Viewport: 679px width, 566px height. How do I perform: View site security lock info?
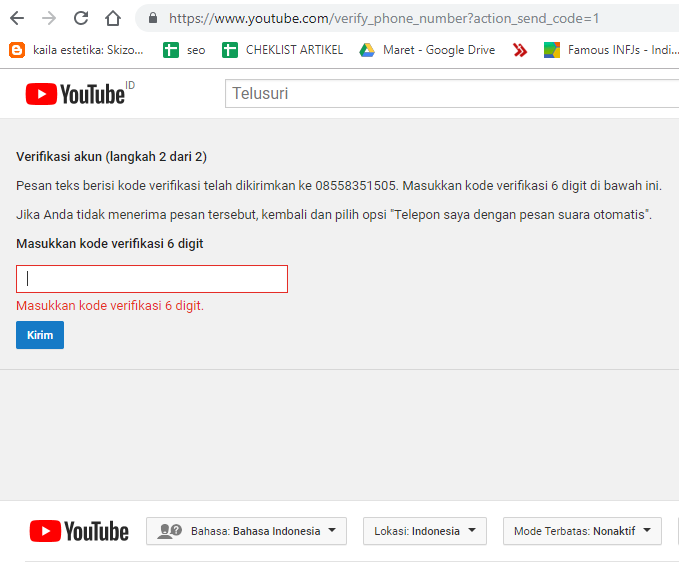coord(152,18)
